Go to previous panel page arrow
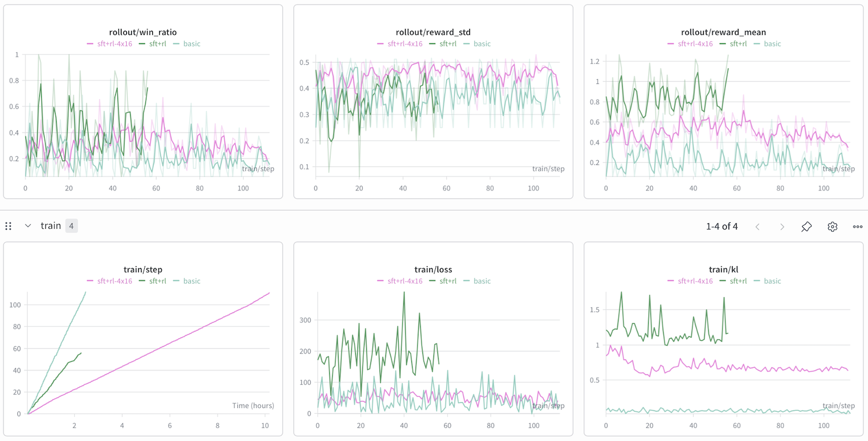The height and width of the screenshot is (441, 868). (758, 227)
